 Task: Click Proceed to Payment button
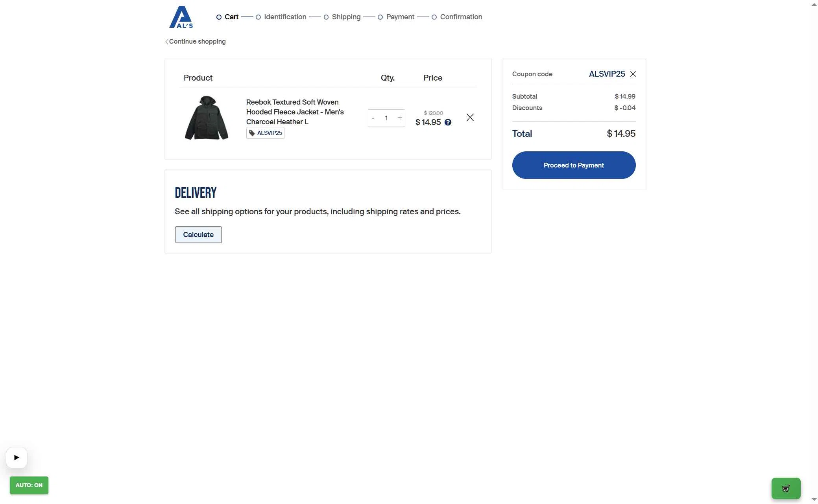click(x=573, y=165)
